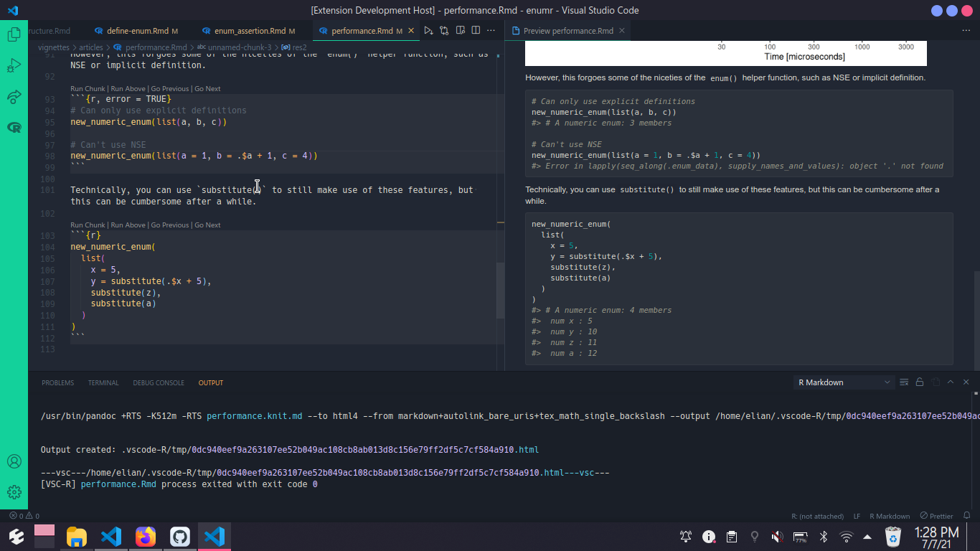Viewport: 980px width, 551px height.
Task: Select the R Markdown output channel dropdown
Action: click(x=844, y=382)
